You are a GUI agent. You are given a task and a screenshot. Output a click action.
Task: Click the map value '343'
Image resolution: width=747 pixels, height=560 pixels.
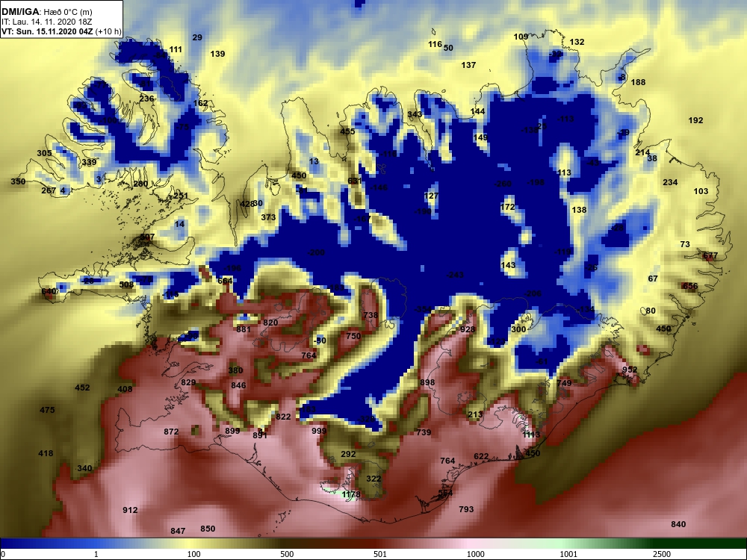tap(415, 114)
